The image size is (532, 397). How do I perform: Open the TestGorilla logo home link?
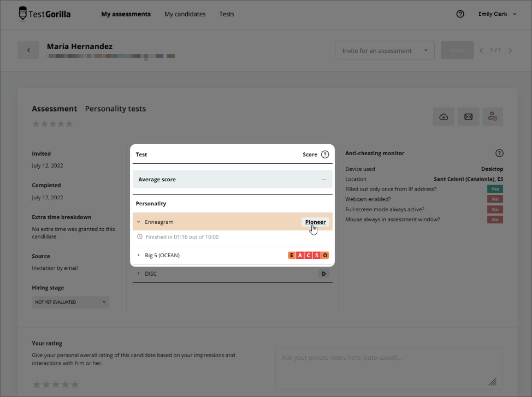coord(44,14)
